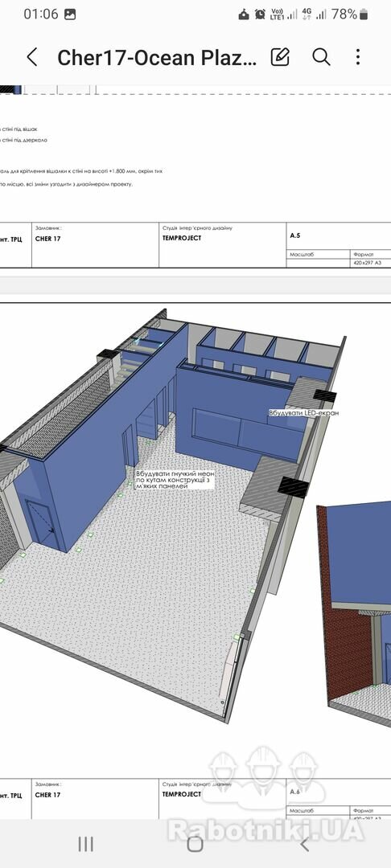Tap the Cher17-Ocean Plaz document title
Viewport: 391px width, 868px height.
pos(158,58)
